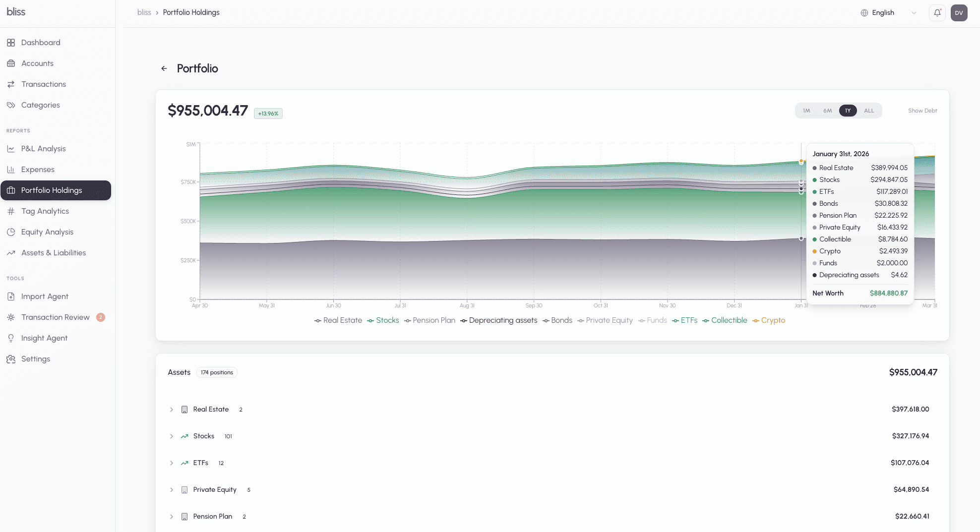Open the Categories section
This screenshot has width=980, height=532.
tap(41, 105)
